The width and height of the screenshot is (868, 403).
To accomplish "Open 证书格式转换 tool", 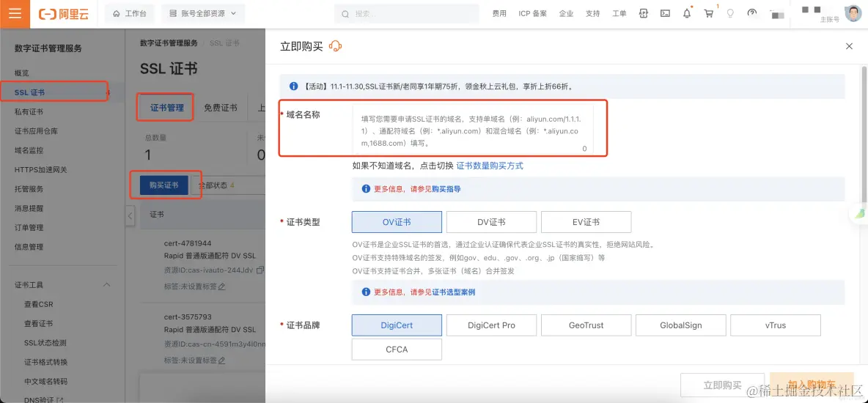I will pyautogui.click(x=46, y=362).
